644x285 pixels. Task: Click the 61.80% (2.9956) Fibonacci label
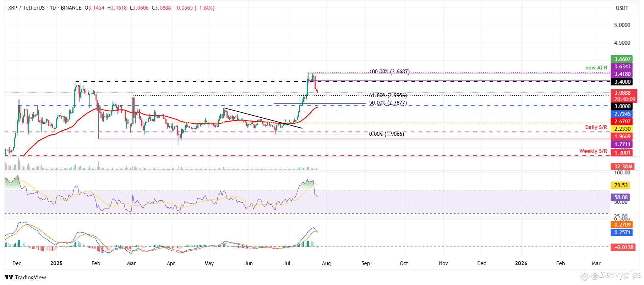388,95
